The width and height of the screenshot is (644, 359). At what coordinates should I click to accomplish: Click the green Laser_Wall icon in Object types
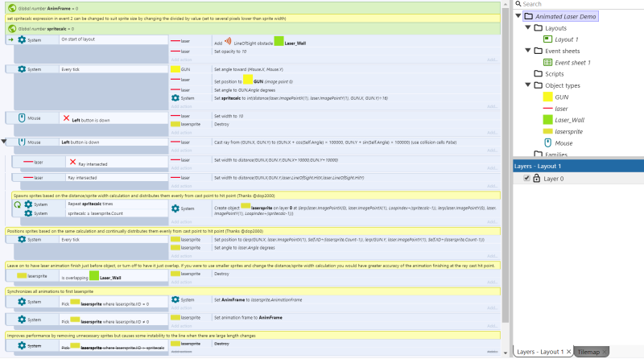pos(547,119)
